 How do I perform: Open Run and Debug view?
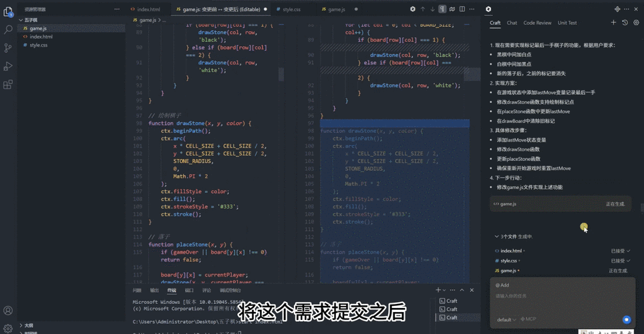[9, 66]
